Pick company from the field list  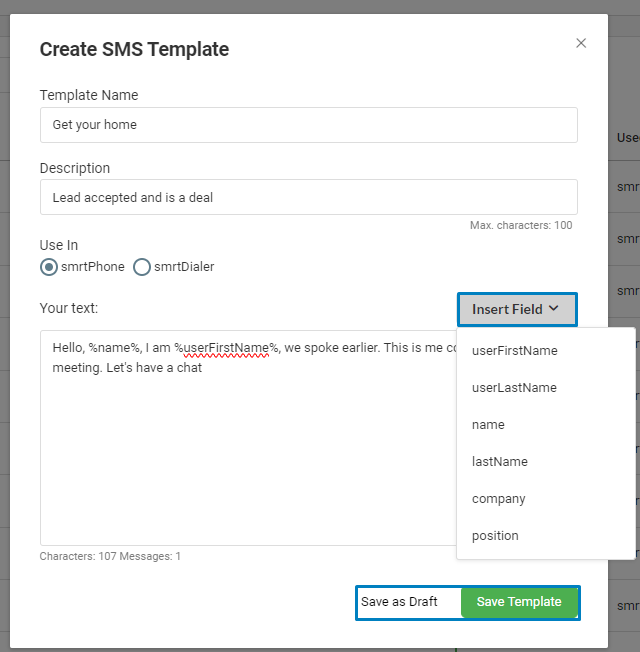[498, 498]
